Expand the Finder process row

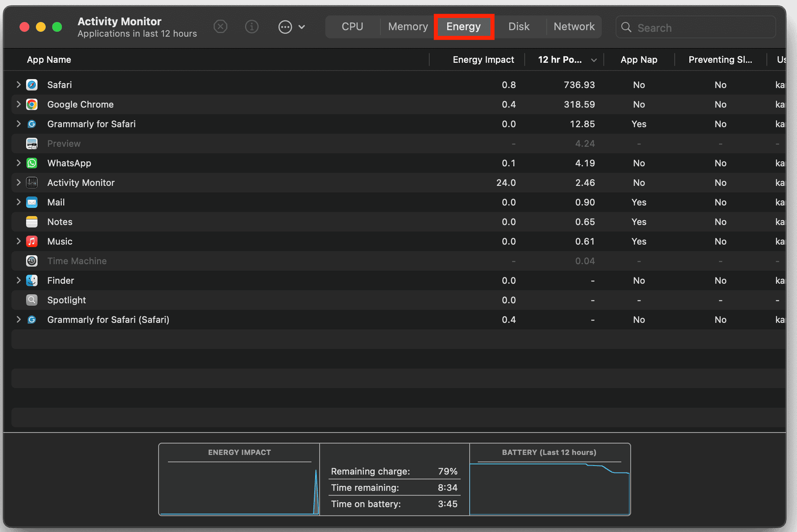point(18,280)
